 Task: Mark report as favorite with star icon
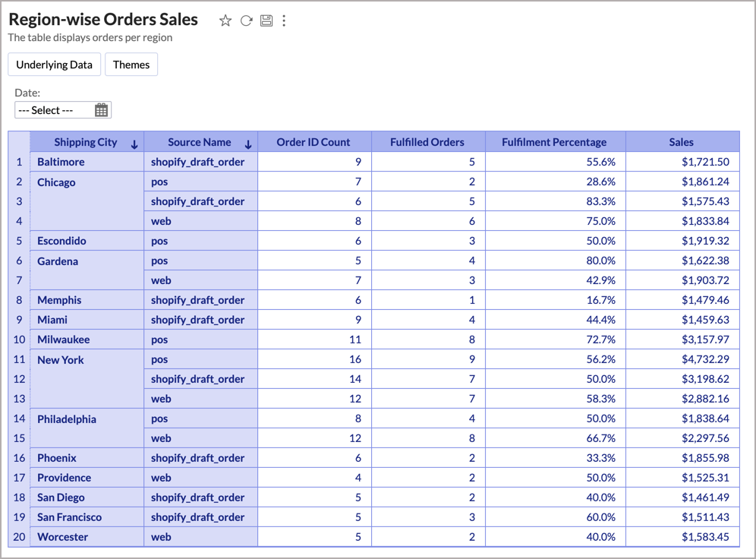(x=225, y=21)
